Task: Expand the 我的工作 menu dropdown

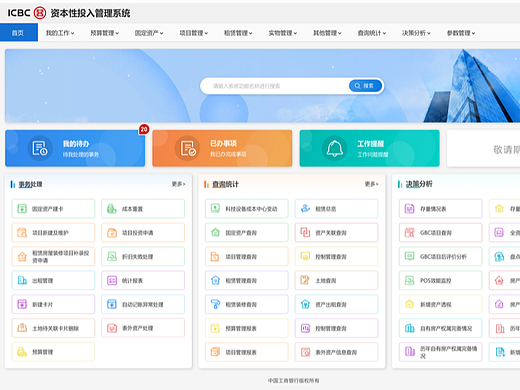Action: [x=60, y=33]
